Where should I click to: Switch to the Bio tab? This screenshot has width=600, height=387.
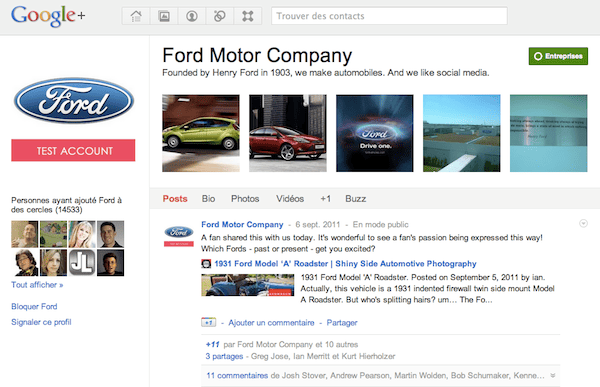(x=208, y=199)
